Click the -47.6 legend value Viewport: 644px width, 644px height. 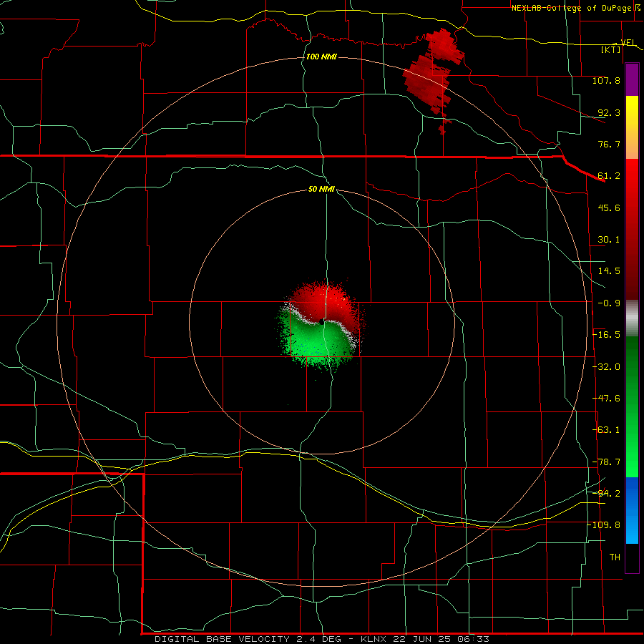pyautogui.click(x=606, y=399)
